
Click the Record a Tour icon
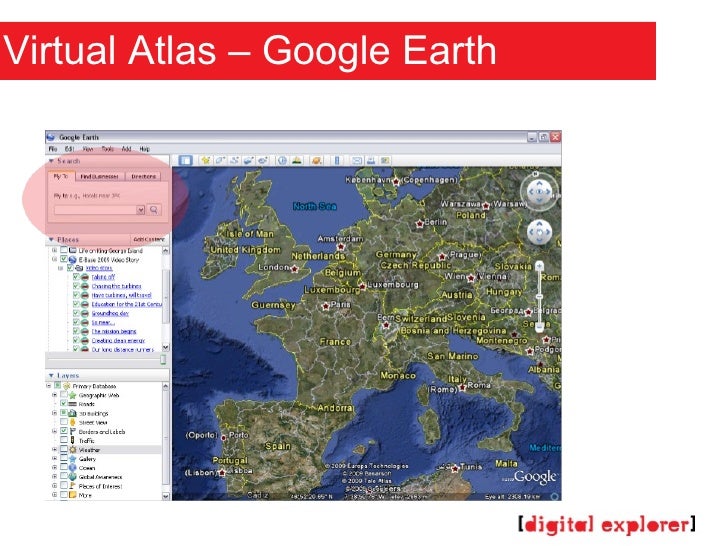click(x=263, y=161)
